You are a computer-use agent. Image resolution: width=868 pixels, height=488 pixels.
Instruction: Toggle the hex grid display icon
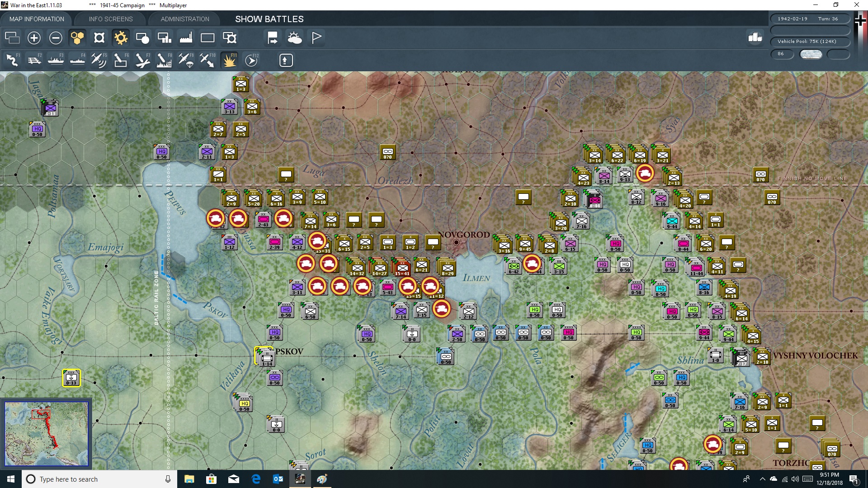tap(77, 38)
